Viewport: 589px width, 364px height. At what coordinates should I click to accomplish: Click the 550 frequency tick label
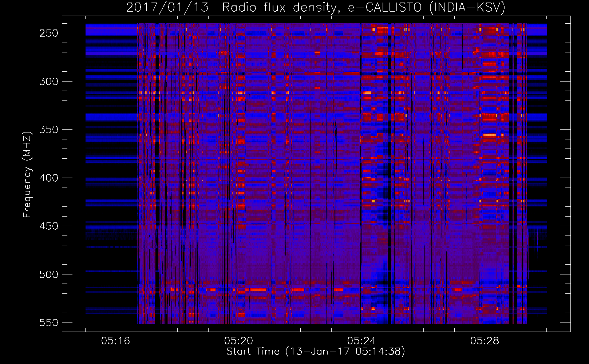49,323
